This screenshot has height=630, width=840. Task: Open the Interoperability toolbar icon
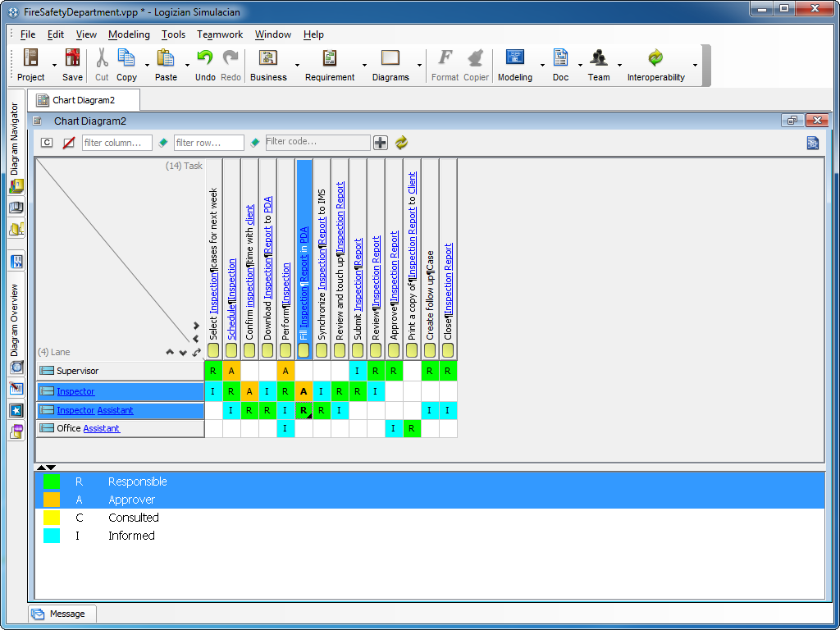point(655,59)
